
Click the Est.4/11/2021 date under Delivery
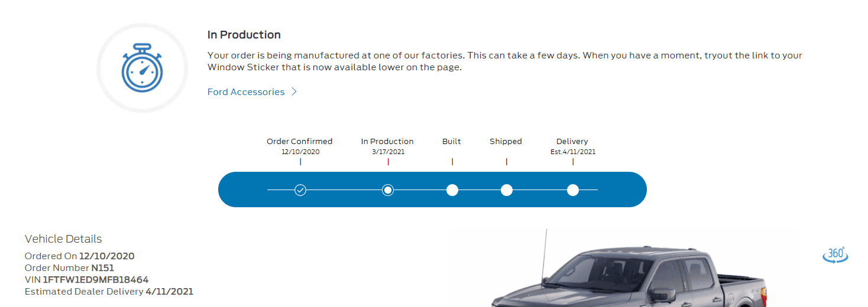(x=572, y=152)
